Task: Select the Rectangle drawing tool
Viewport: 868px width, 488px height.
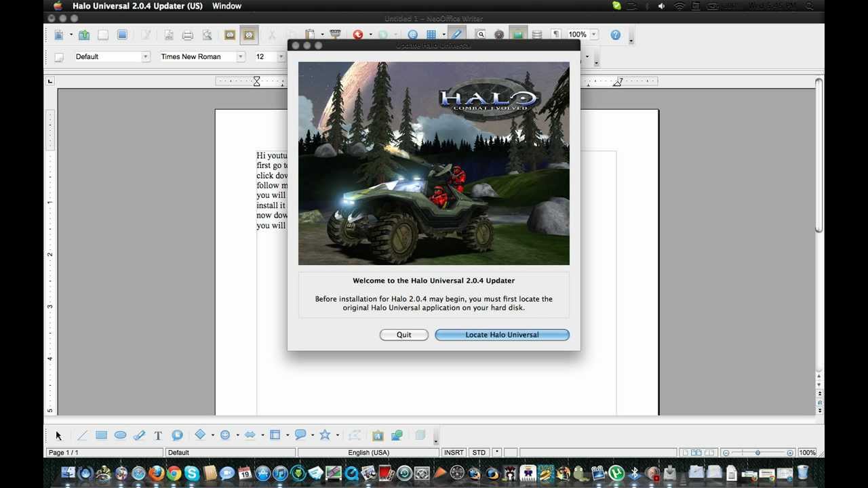Action: click(101, 436)
